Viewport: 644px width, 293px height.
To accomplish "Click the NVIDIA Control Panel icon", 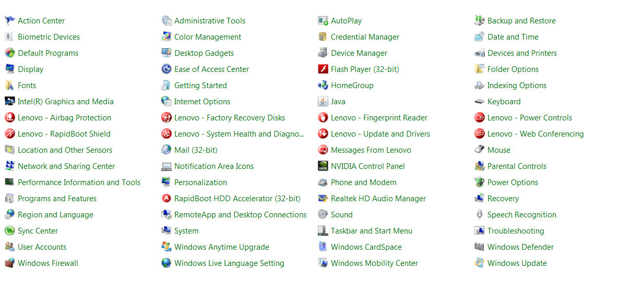I will tap(323, 166).
